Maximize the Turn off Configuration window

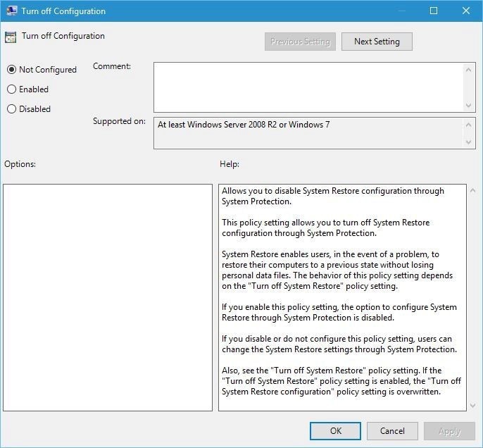pyautogui.click(x=434, y=11)
